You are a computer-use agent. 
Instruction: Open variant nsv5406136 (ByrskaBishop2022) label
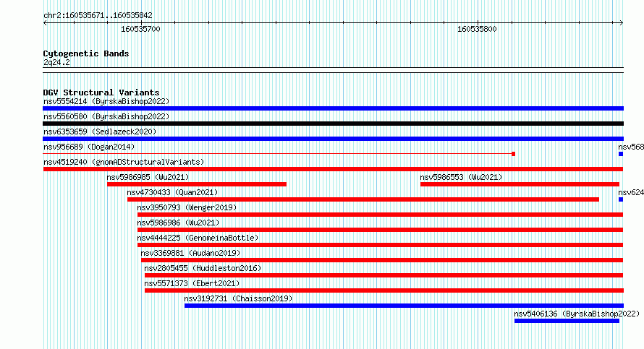click(x=577, y=314)
